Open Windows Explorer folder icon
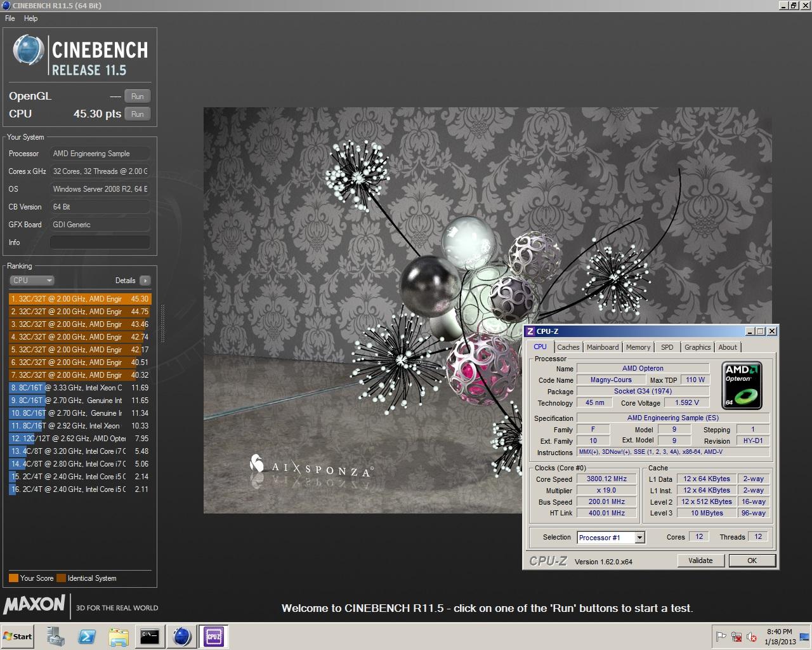 tap(118, 637)
